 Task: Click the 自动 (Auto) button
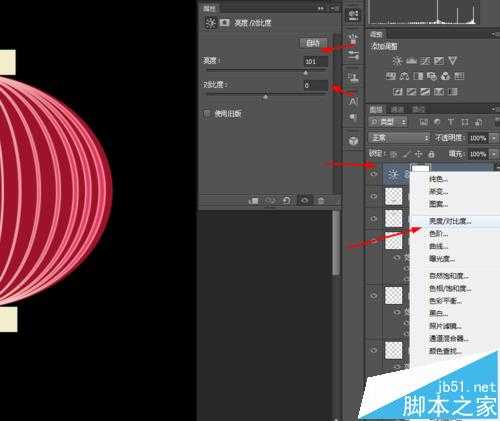[313, 43]
